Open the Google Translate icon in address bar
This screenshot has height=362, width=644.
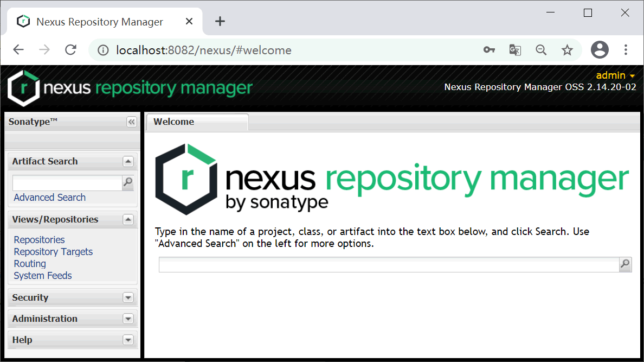[515, 49]
